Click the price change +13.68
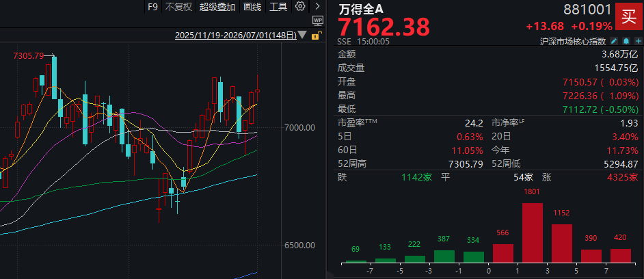The height and width of the screenshot is (279, 644). (545, 27)
